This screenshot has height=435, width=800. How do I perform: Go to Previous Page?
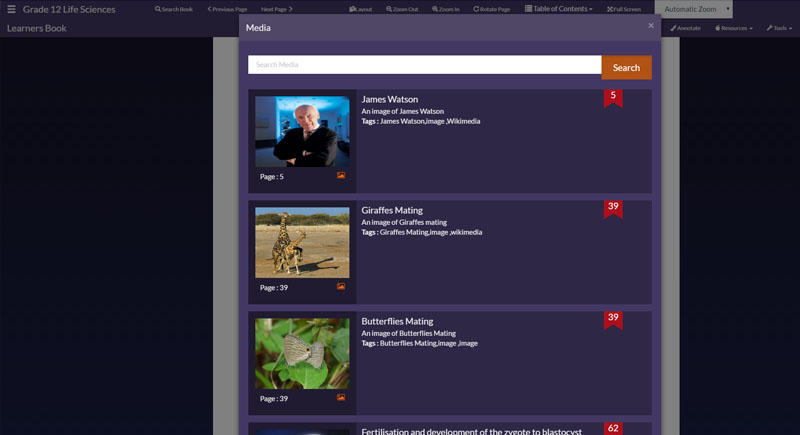point(227,9)
